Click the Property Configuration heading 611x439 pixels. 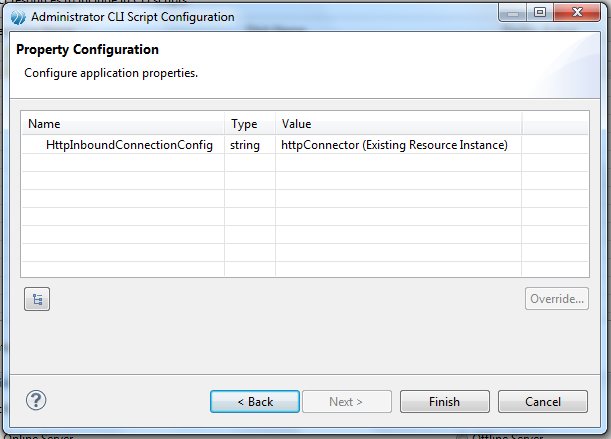tap(87, 49)
